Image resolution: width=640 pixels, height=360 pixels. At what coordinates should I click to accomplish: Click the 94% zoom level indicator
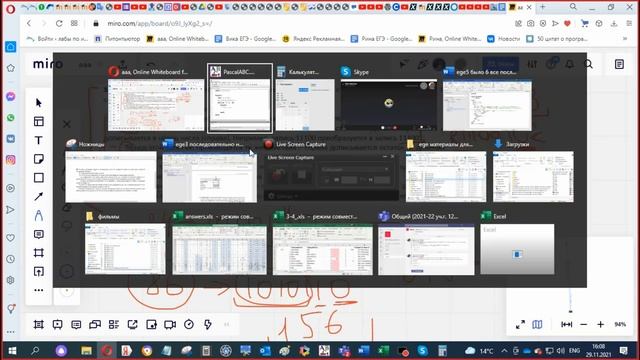coord(620,324)
